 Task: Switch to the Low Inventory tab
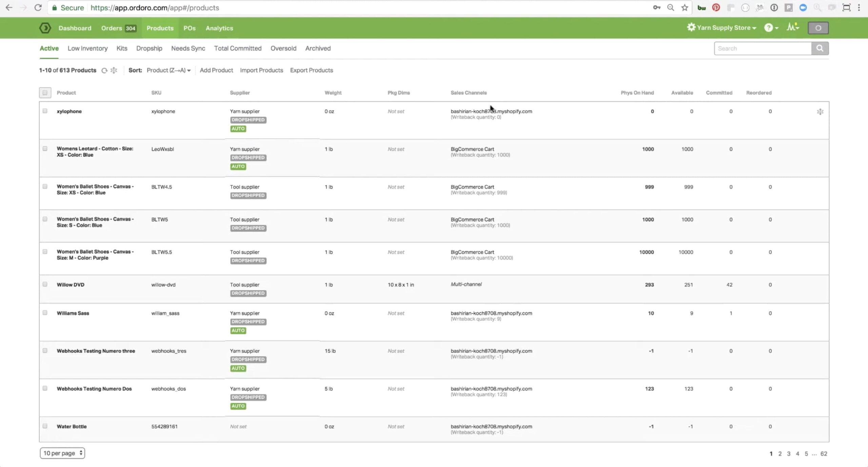[87, 48]
